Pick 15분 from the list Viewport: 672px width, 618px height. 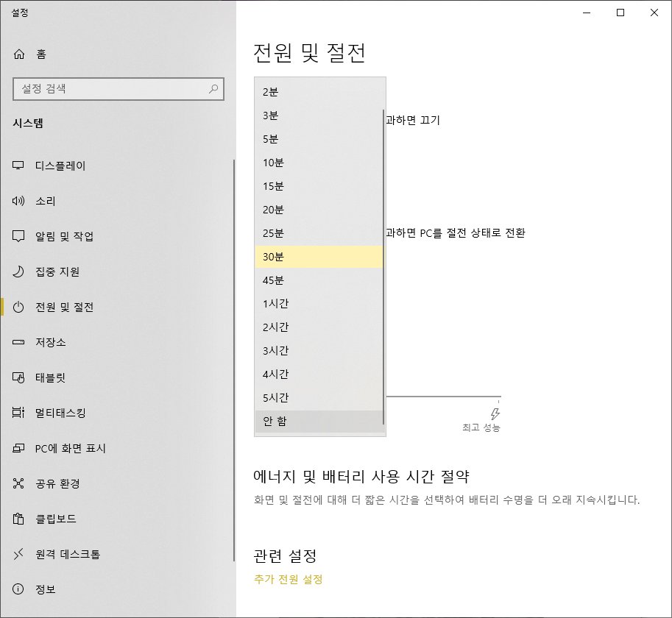(x=319, y=186)
